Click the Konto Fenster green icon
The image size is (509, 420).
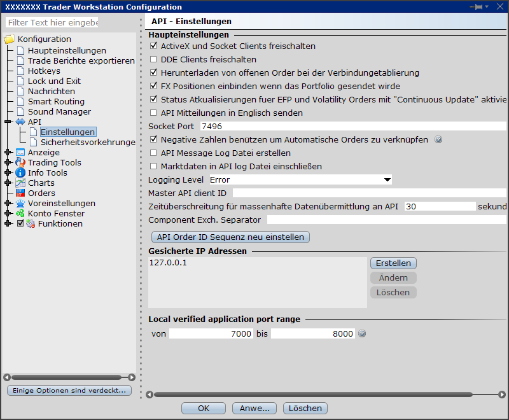click(x=20, y=214)
